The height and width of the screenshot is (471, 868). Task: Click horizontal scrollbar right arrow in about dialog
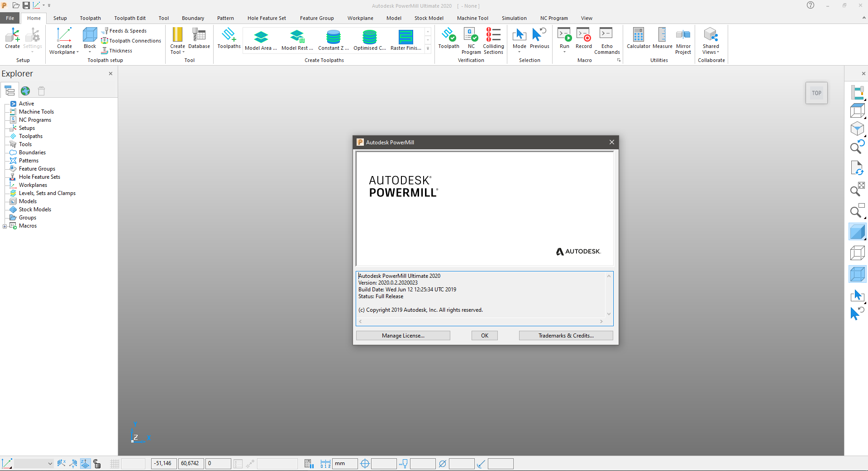point(601,322)
